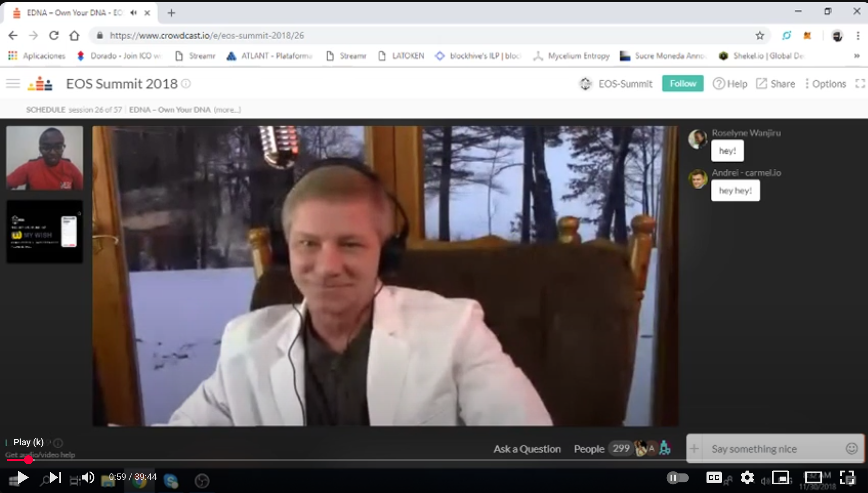Skip to the next video
Image resolution: width=868 pixels, height=493 pixels.
click(55, 478)
